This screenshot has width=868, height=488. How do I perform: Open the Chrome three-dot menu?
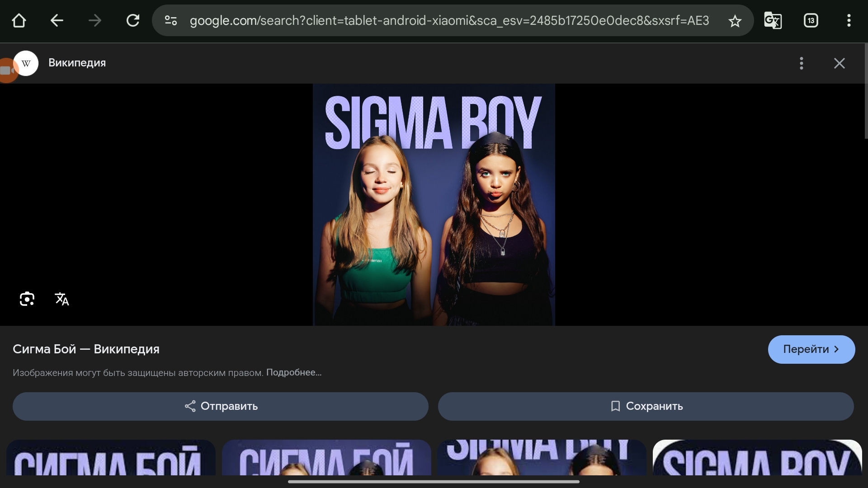click(849, 21)
